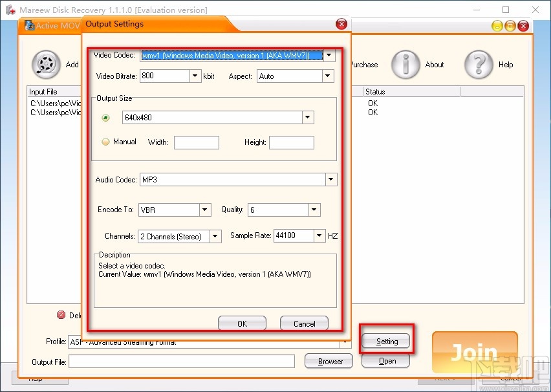Close the Output Settings dialog
Screen dimensions: 551x392
[341, 24]
